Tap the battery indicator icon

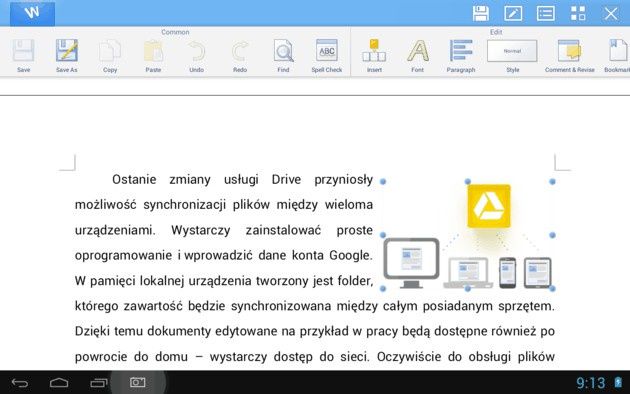pyautogui.click(x=618, y=382)
